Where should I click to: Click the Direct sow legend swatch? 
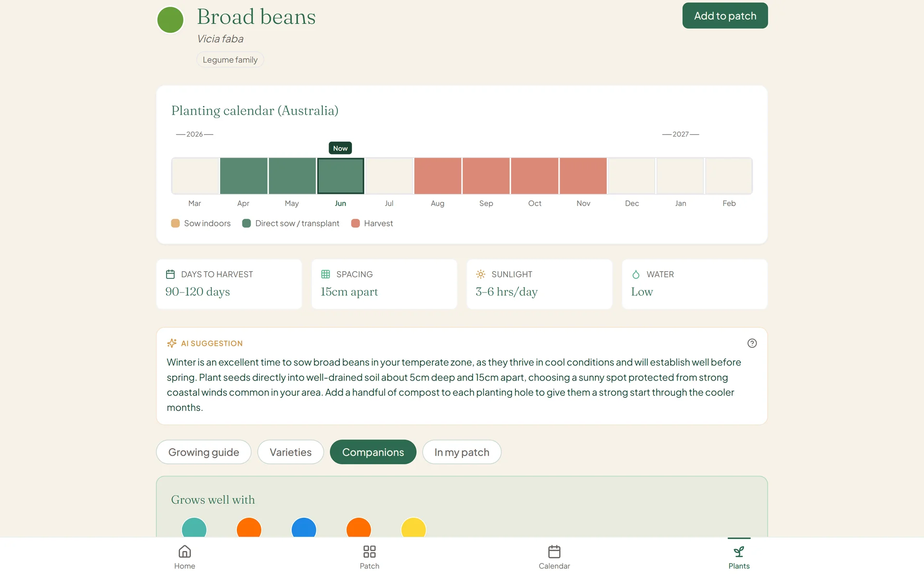(x=246, y=223)
